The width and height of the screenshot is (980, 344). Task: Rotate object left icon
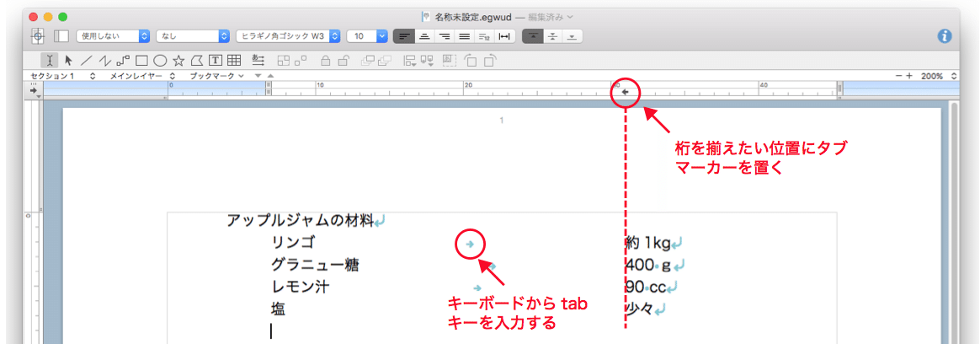(471, 61)
